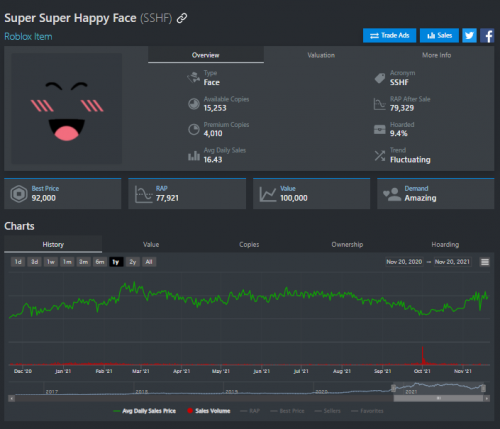Show the Favorites series in legend

pos(367,411)
